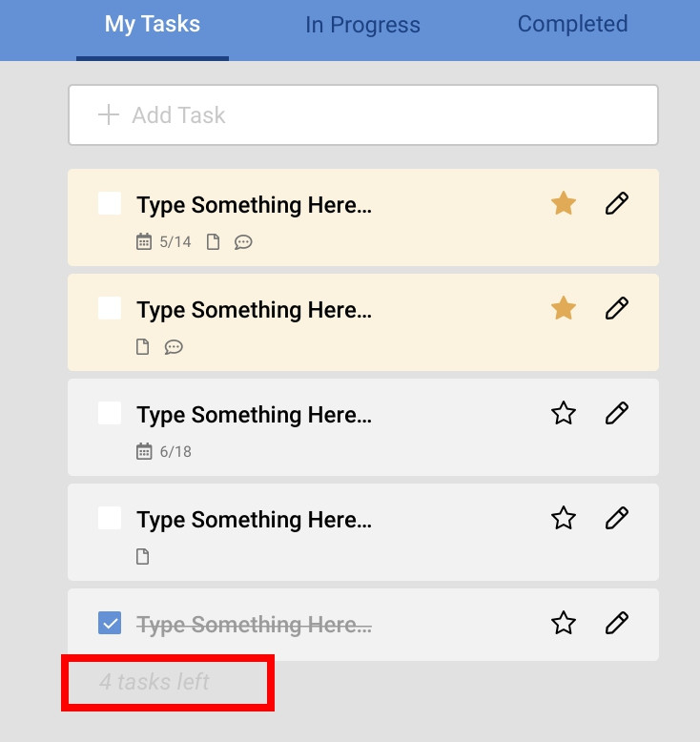Click pencil icon on second task
700x742 pixels.
click(617, 308)
